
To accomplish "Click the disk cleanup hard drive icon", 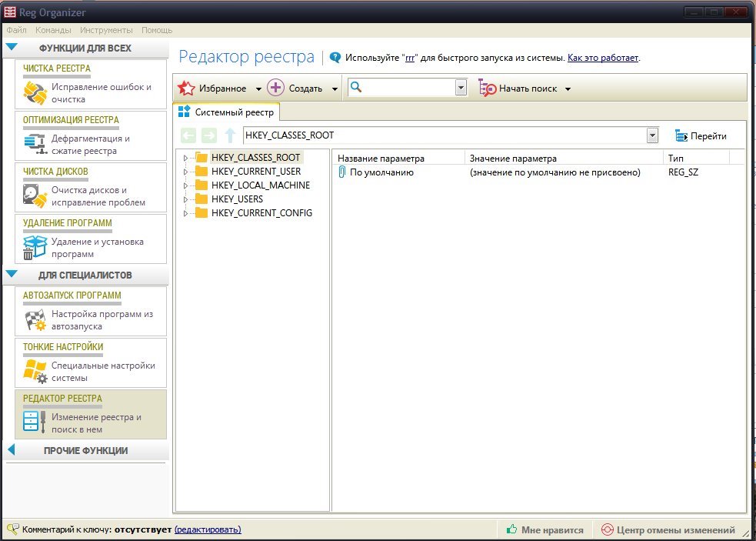I will pyautogui.click(x=35, y=195).
